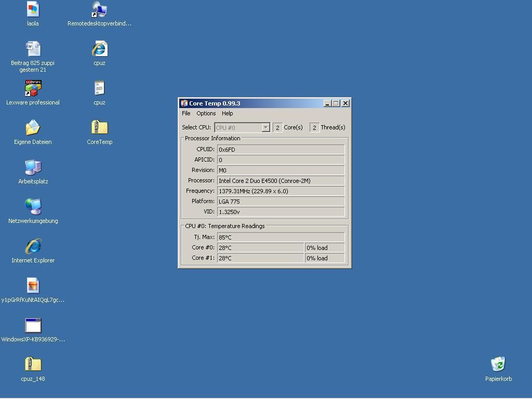Screen dimensions: 532x399
Task: Select the cpuz text document icon
Action: pyautogui.click(x=99, y=88)
